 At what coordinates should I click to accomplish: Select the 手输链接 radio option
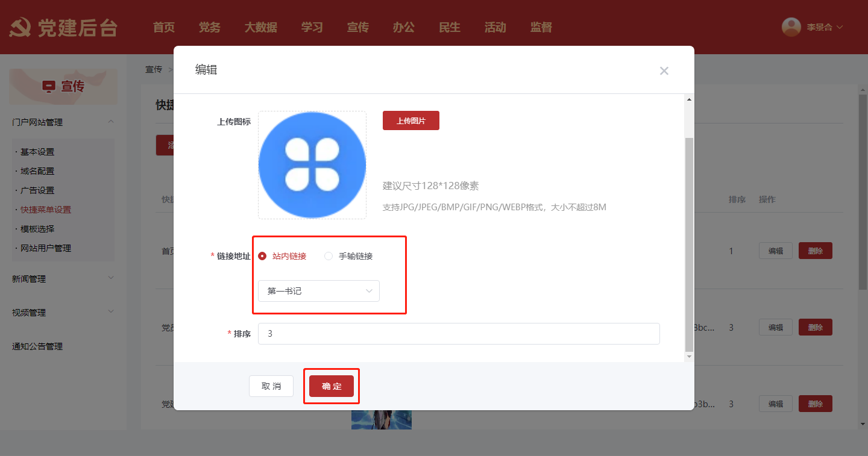(329, 256)
